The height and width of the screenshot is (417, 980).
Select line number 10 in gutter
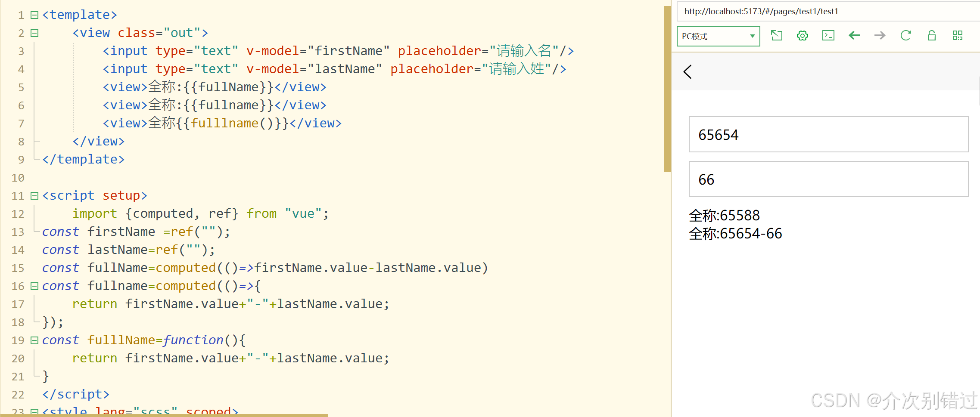(x=18, y=178)
